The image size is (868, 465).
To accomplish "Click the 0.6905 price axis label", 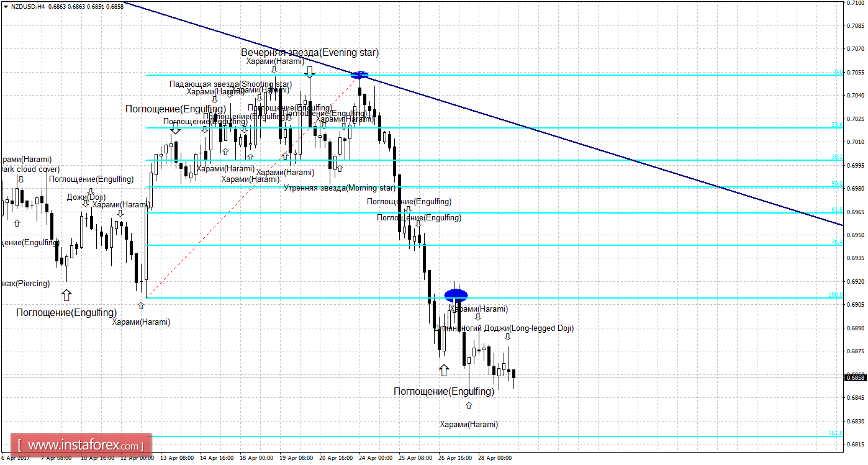I will 856,305.
